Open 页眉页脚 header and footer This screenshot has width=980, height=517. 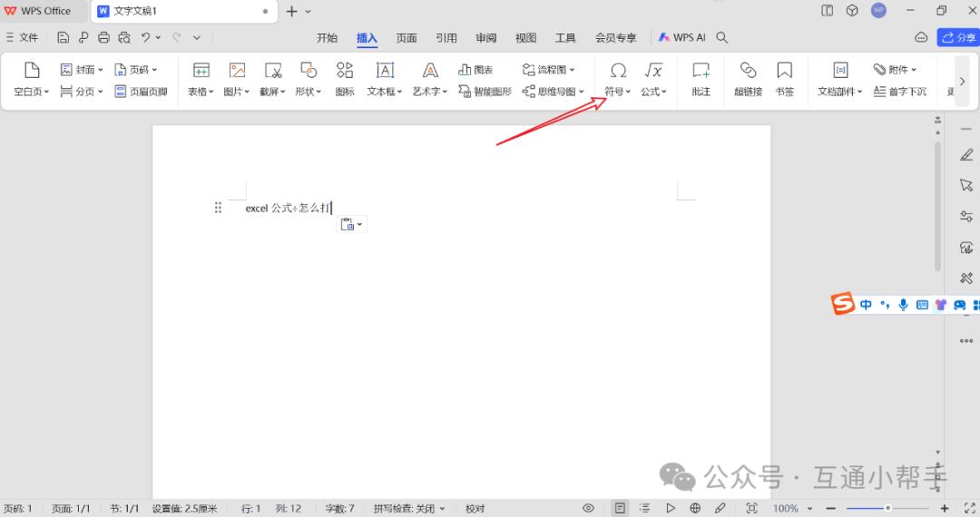point(142,92)
